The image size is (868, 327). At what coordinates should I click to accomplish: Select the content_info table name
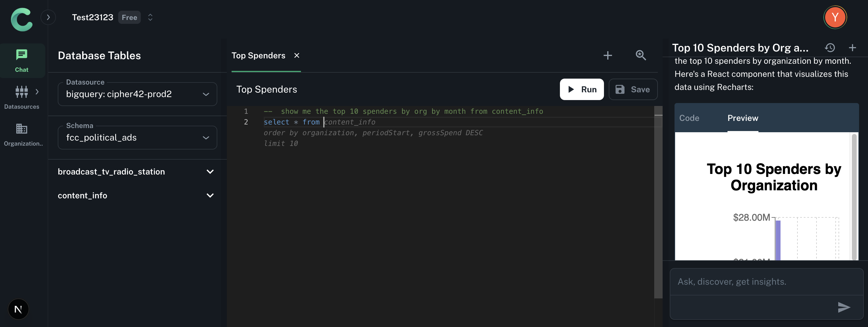tap(82, 196)
